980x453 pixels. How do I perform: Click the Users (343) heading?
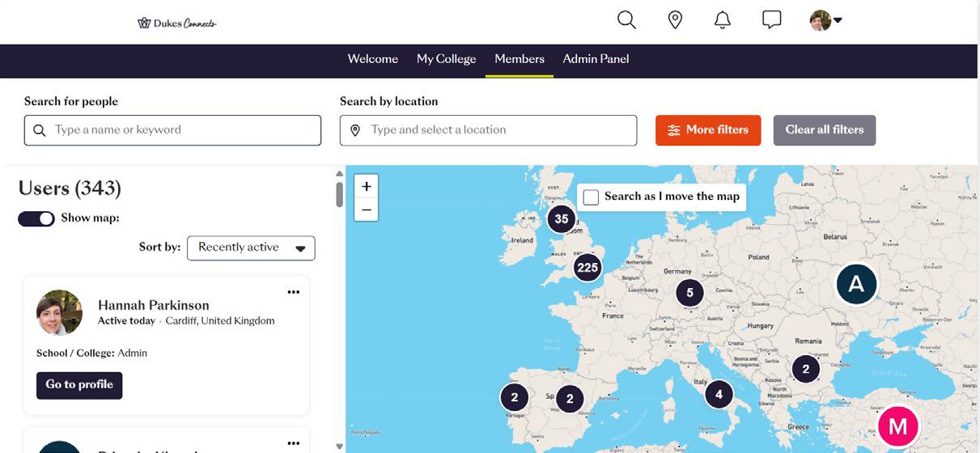tap(70, 188)
